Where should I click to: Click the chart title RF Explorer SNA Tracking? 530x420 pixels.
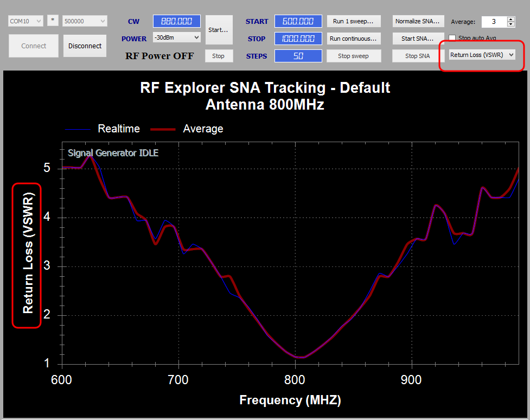tap(265, 88)
